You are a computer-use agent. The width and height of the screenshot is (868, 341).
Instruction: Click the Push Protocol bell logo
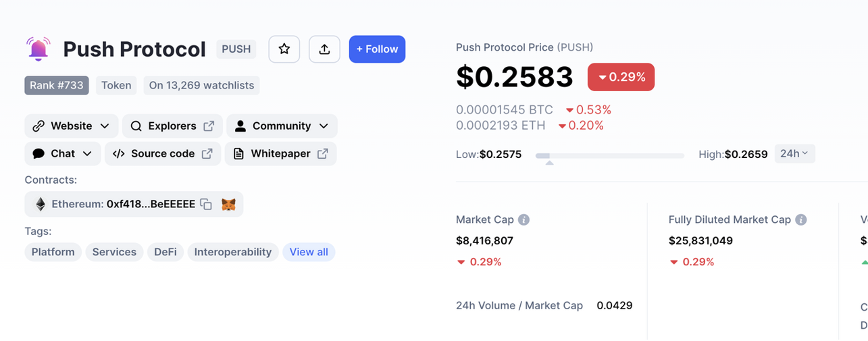coord(39,49)
